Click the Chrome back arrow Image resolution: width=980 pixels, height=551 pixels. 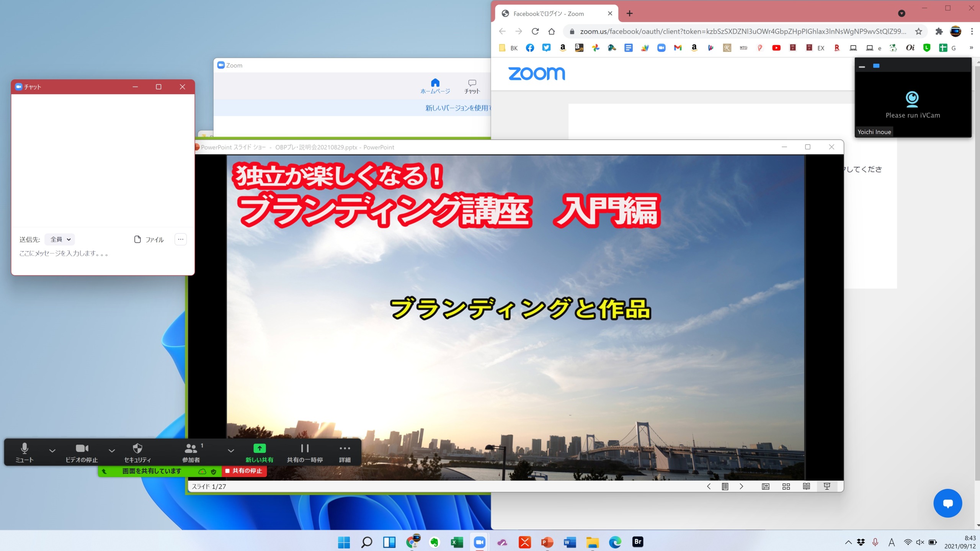502,31
